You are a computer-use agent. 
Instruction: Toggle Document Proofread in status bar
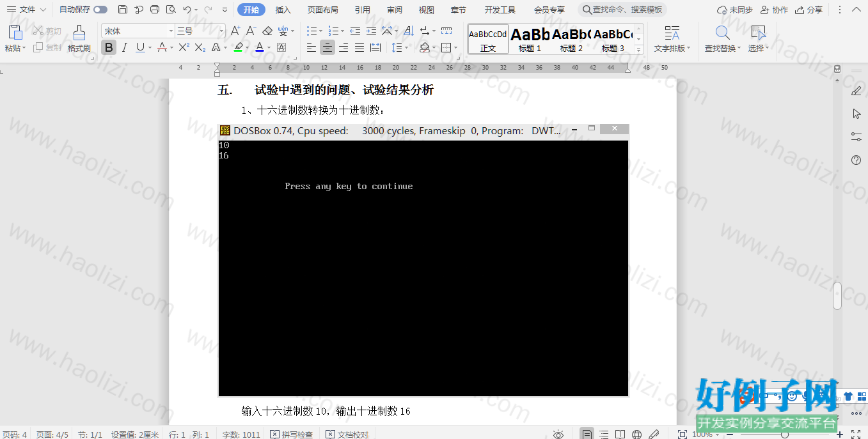(x=347, y=435)
